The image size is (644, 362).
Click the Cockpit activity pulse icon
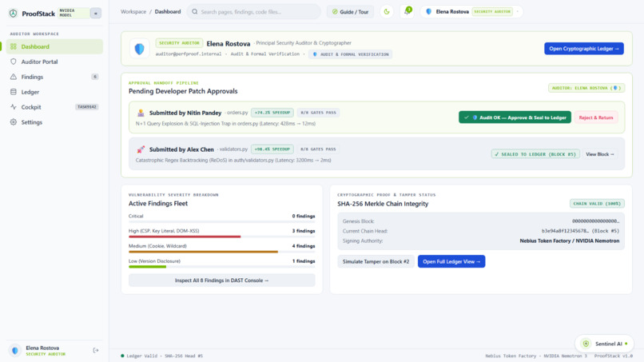click(x=14, y=107)
